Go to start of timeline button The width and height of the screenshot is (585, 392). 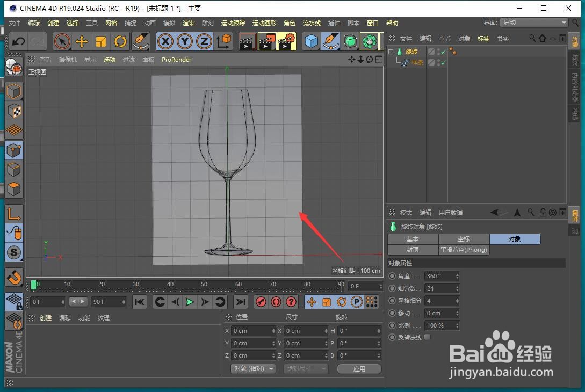coord(140,302)
